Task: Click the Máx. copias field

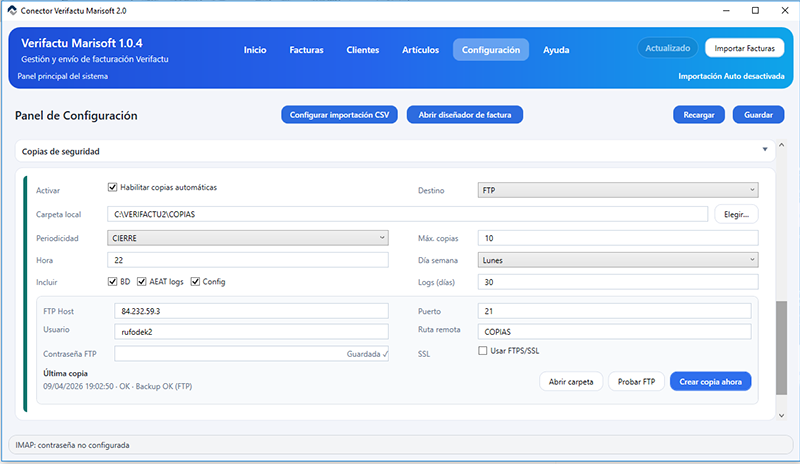Action: tap(618, 238)
